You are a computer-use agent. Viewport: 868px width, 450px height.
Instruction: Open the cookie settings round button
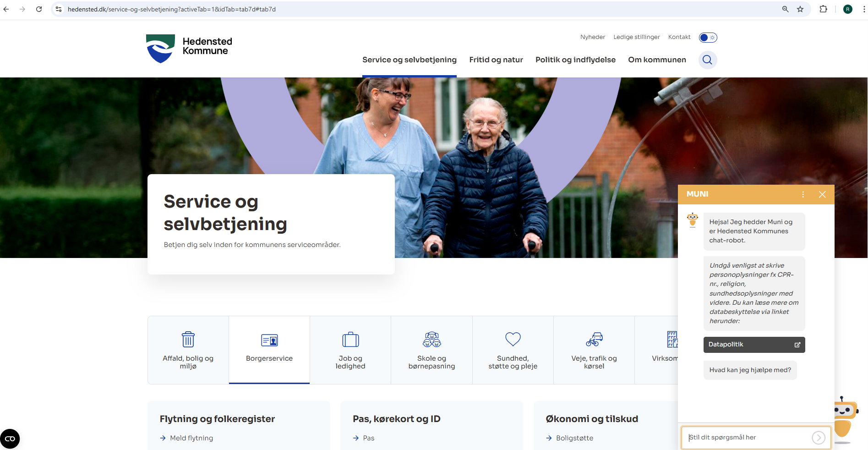pyautogui.click(x=10, y=439)
